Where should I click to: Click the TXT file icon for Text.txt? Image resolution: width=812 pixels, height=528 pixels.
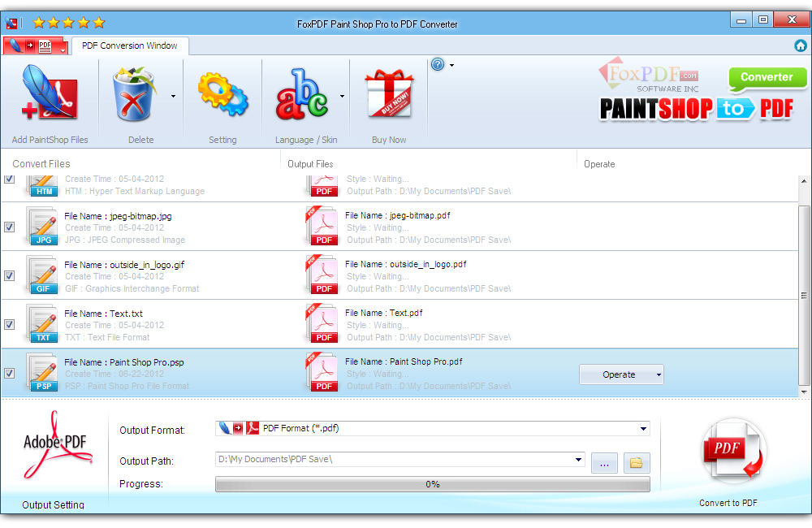[42, 324]
